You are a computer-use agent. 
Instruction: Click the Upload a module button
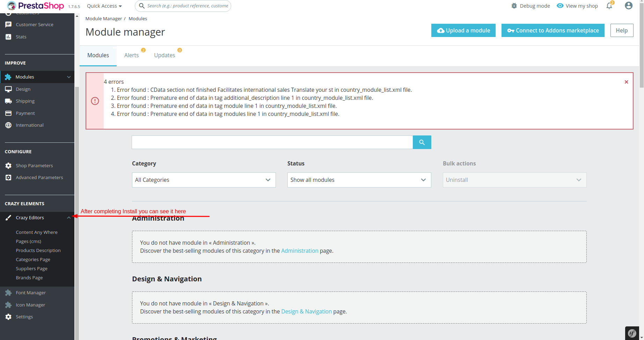(x=463, y=30)
